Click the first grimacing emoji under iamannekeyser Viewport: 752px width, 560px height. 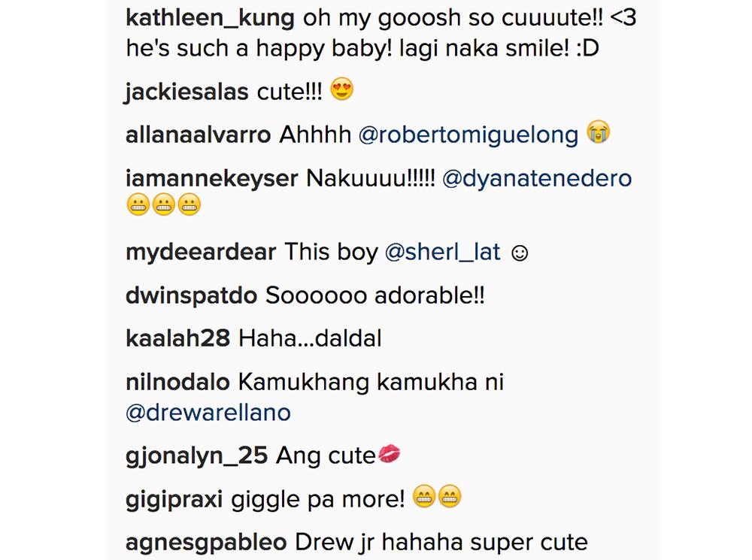coord(138,204)
